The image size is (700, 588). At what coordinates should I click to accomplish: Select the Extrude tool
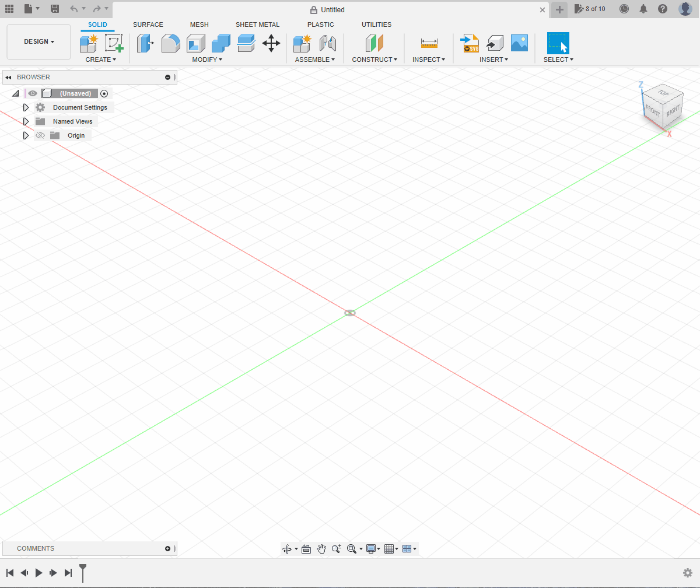point(145,43)
